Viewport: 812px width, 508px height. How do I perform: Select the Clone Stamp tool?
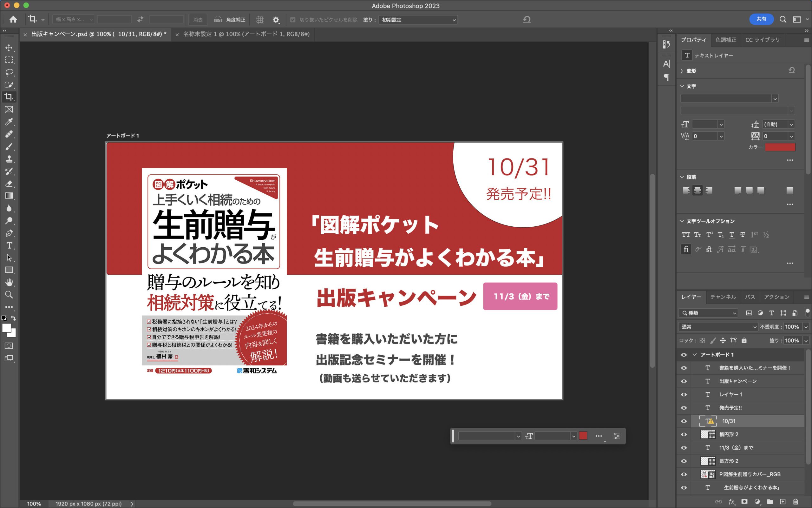9,159
